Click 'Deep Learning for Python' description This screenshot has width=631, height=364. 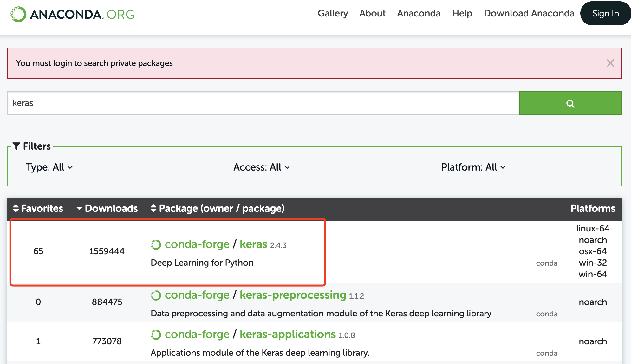coord(202,263)
